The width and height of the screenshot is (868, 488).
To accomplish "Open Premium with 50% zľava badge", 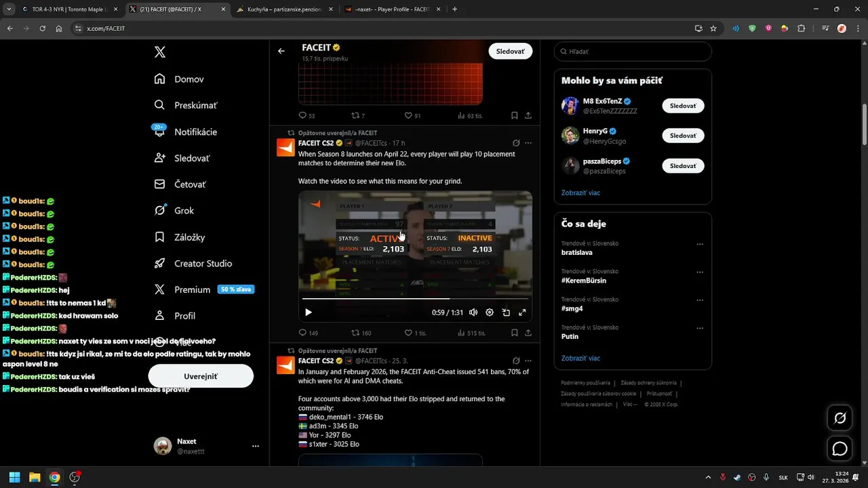I will click(x=203, y=289).
